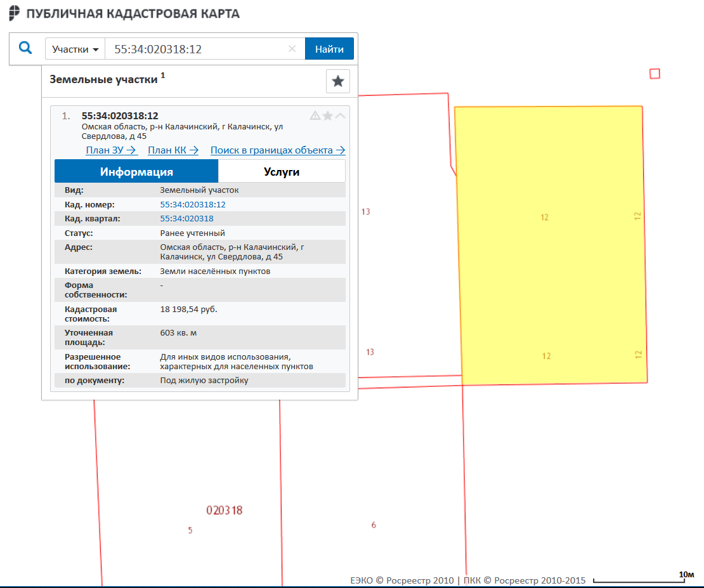Open the План ЗУ link
Image resolution: width=704 pixels, height=588 pixels.
tap(112, 150)
